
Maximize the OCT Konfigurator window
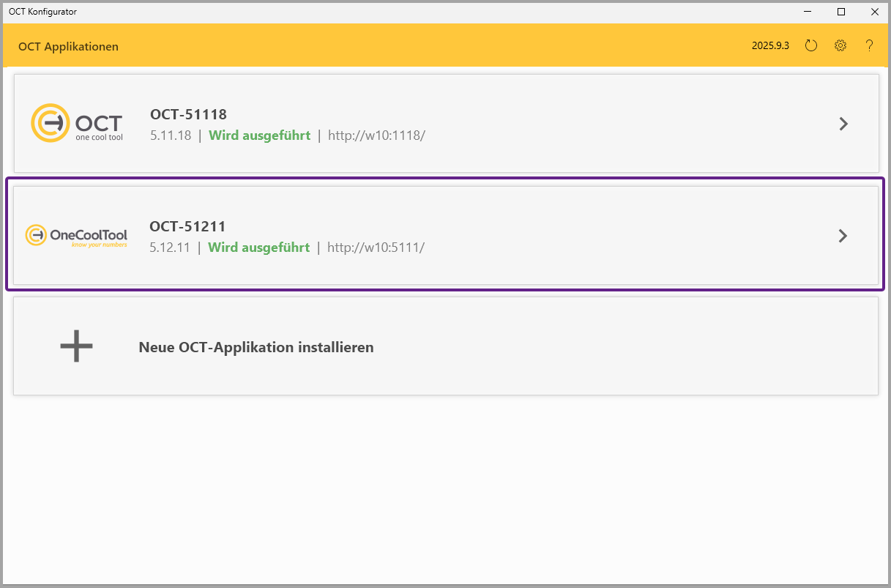[841, 12]
